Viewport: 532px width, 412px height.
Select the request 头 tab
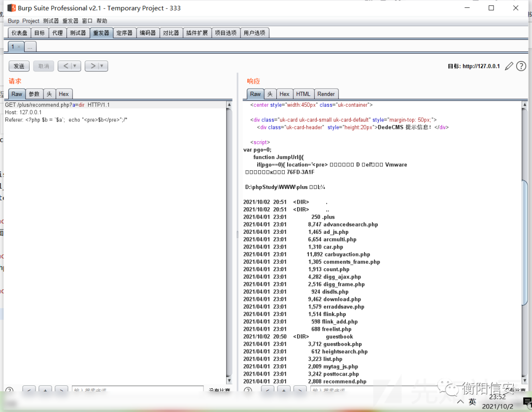(50, 94)
